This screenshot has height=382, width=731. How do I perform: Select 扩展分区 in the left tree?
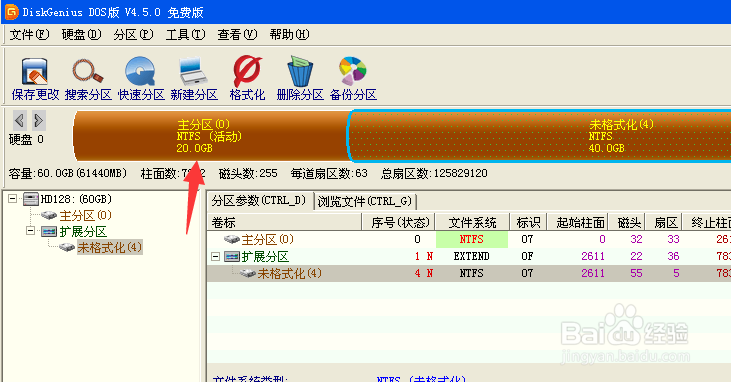pyautogui.click(x=83, y=231)
